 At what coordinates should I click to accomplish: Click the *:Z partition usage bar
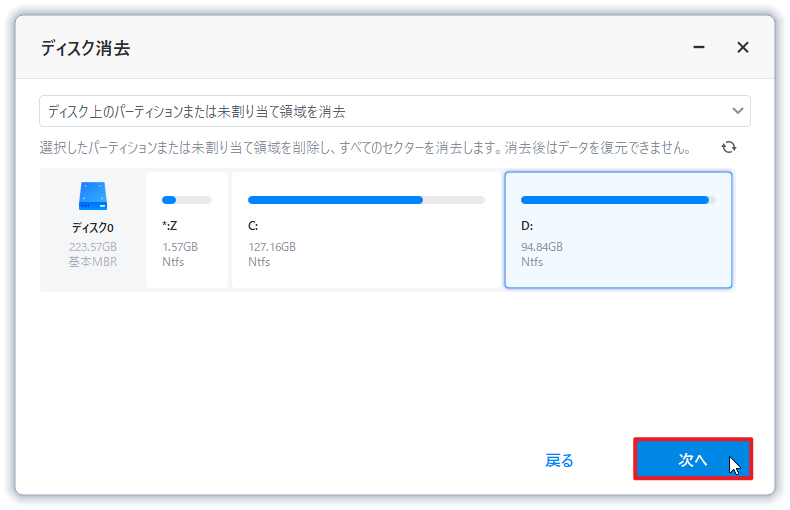pos(187,200)
